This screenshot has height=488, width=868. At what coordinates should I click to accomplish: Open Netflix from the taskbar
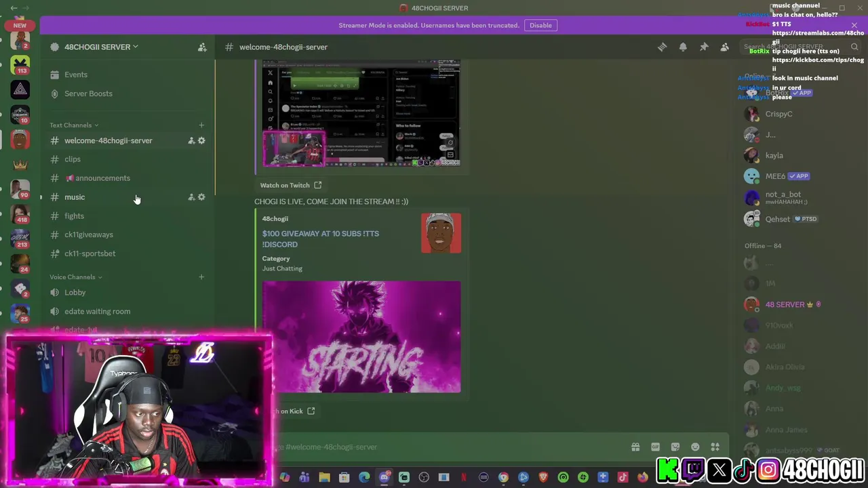pos(464,477)
